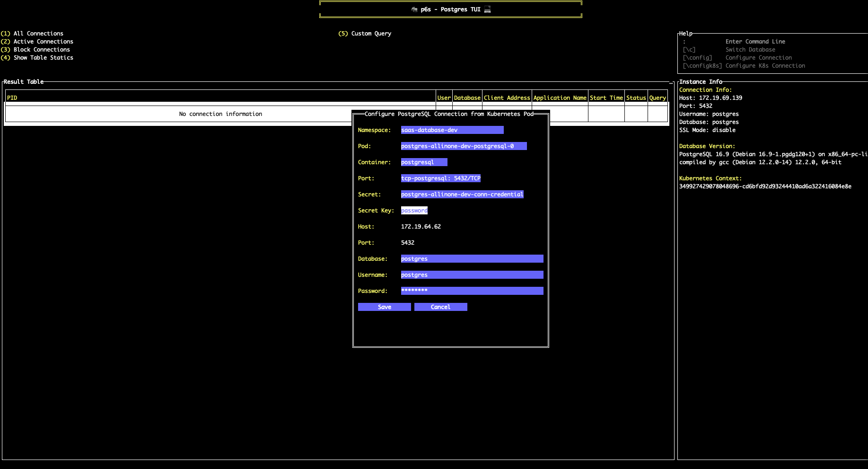The width and height of the screenshot is (868, 469).
Task: Click Database: postgres in Instance Info
Action: [709, 122]
